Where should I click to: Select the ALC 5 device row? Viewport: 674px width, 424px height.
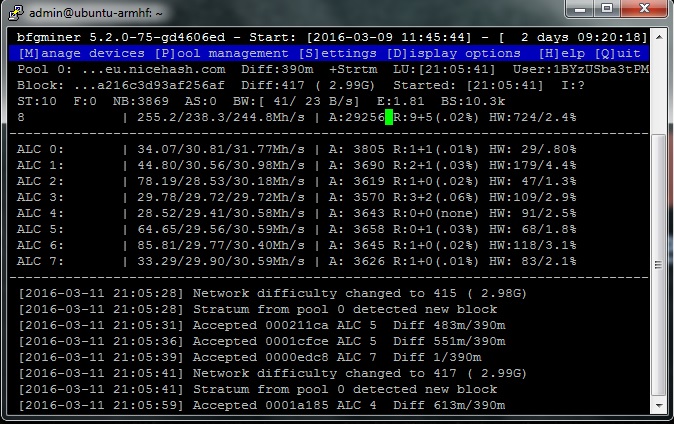(x=300, y=230)
